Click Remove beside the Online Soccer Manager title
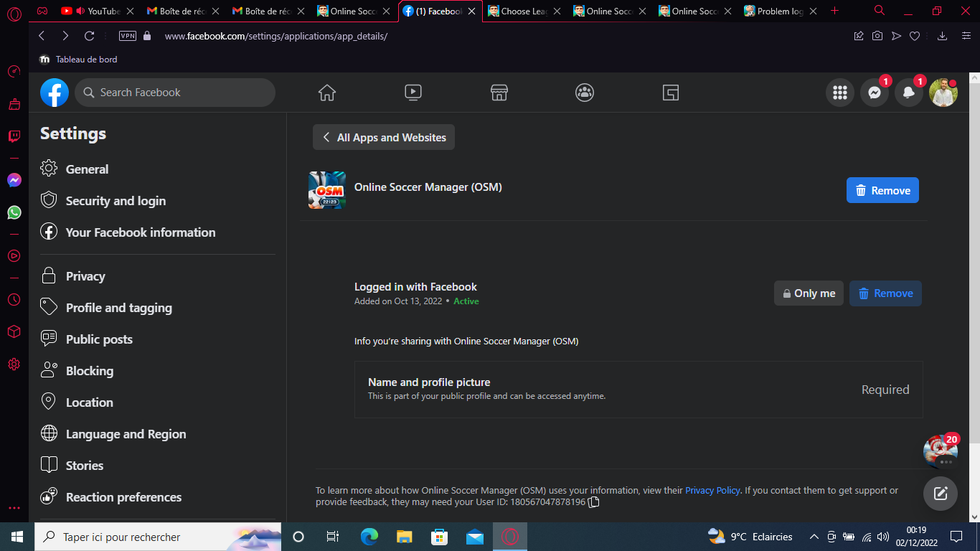This screenshot has height=551, width=980. pyautogui.click(x=882, y=190)
